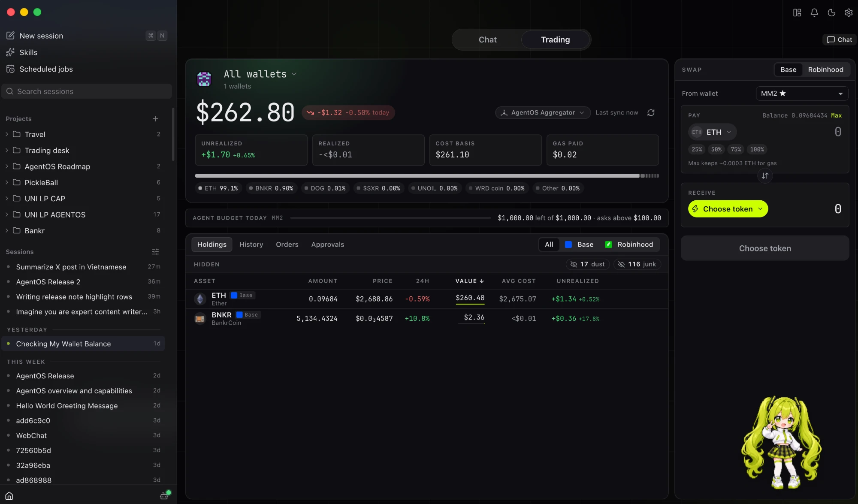Expand the All wallets dropdown
The height and width of the screenshot is (504, 858).
point(260,74)
